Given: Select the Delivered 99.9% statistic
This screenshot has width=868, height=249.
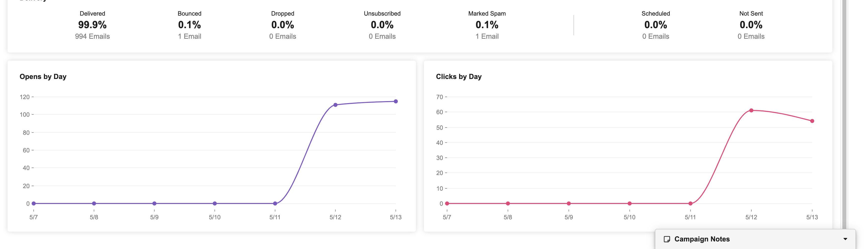Looking at the screenshot, I should coord(92,25).
